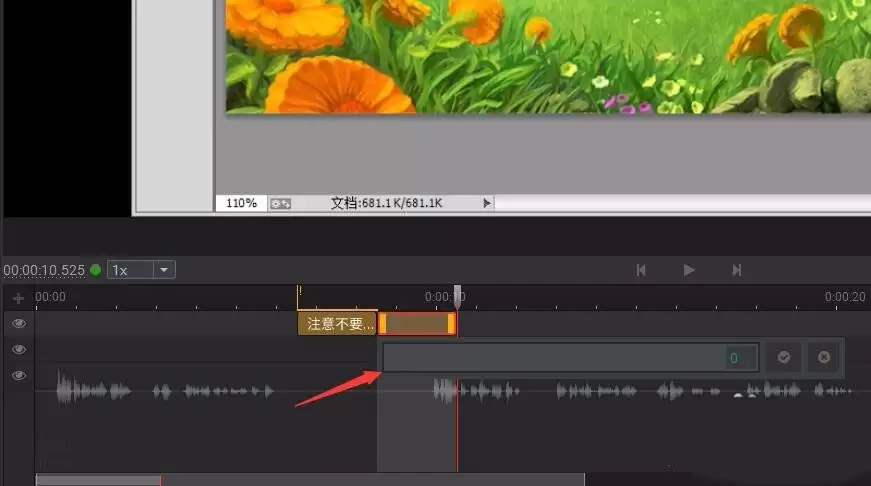Image resolution: width=871 pixels, height=486 pixels.
Task: Toggle visibility of the second timeline track
Action: [19, 349]
